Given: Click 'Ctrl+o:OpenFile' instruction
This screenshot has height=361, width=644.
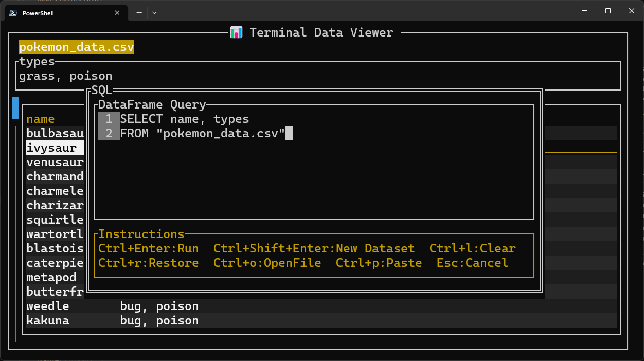Looking at the screenshot, I should tap(267, 263).
